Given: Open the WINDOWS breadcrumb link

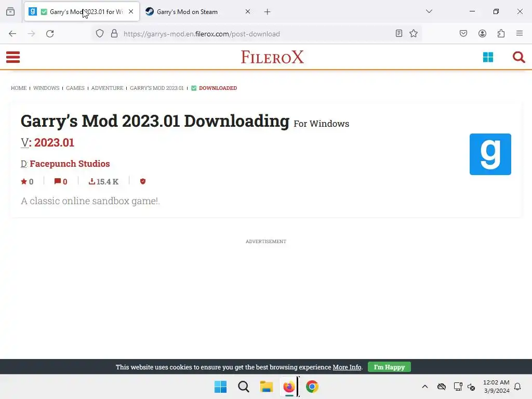Looking at the screenshot, I should [x=46, y=88].
